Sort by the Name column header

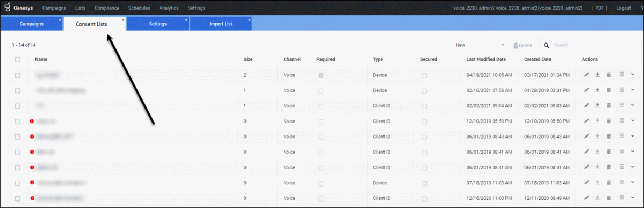coord(41,59)
